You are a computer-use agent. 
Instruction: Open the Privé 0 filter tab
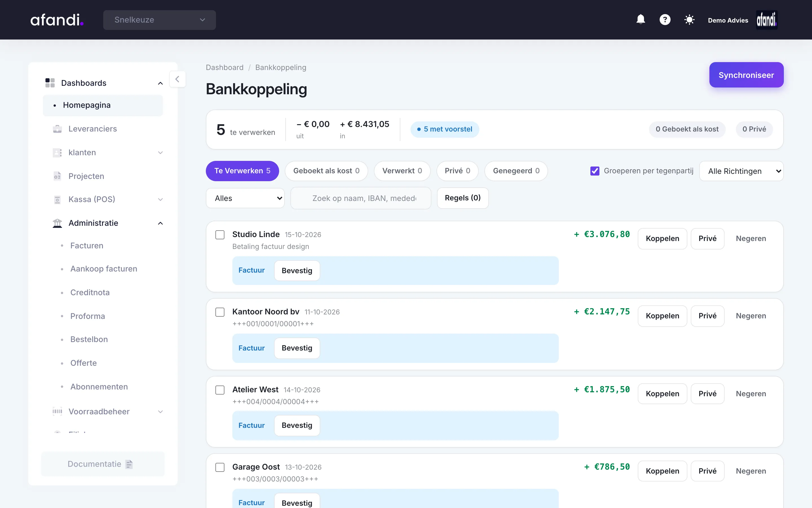pos(457,171)
